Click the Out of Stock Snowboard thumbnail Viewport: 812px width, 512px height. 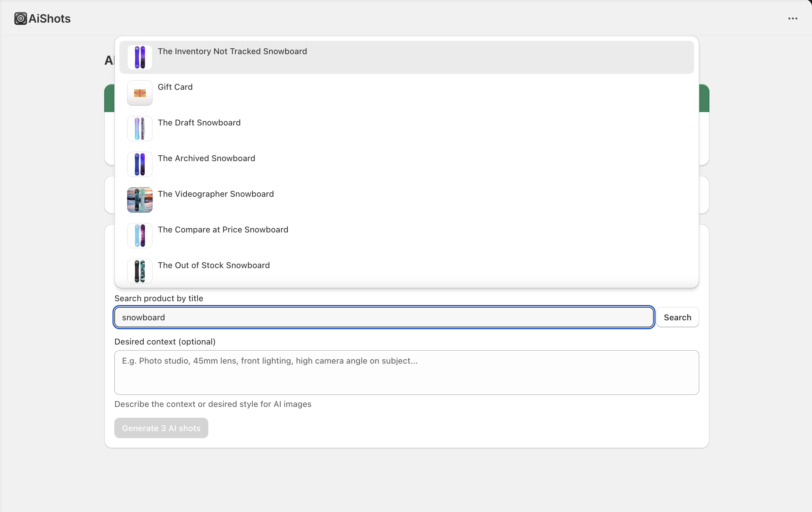pyautogui.click(x=140, y=271)
